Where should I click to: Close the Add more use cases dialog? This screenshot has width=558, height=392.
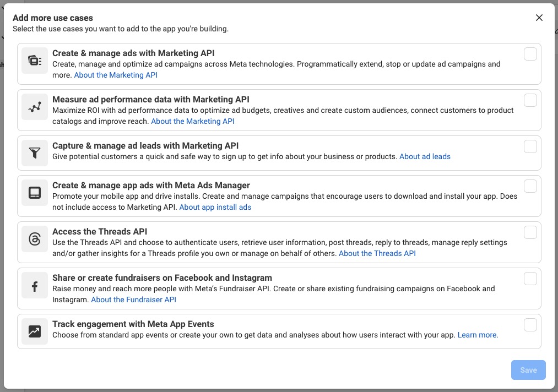[539, 18]
